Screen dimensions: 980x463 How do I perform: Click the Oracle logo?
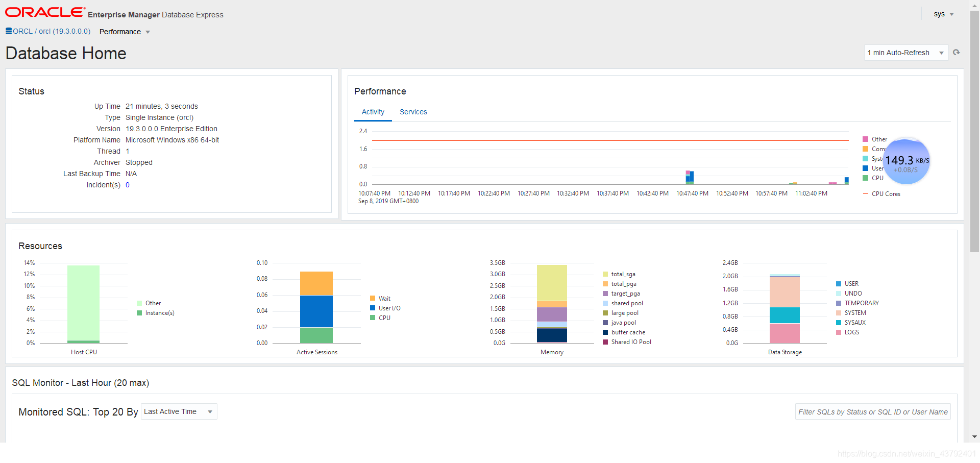pos(45,12)
